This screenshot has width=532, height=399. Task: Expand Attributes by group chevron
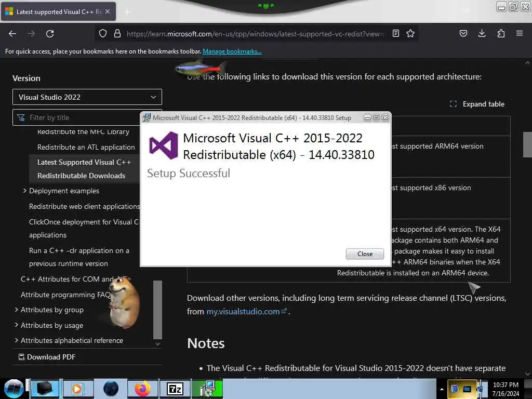[16, 310]
